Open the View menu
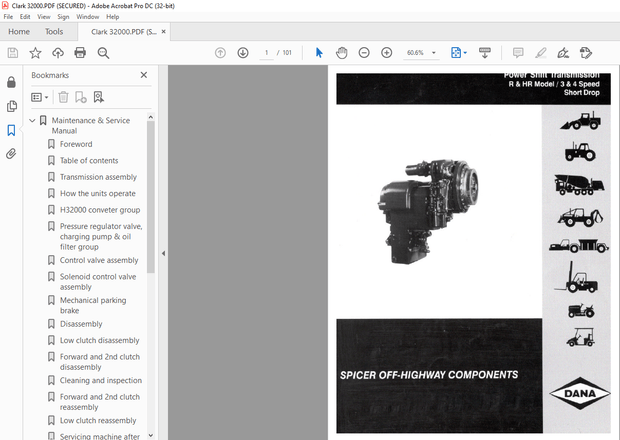The image size is (620, 440). point(44,17)
